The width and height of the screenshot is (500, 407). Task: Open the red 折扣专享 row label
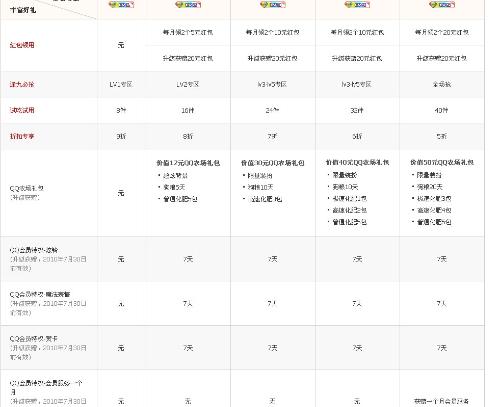22,136
